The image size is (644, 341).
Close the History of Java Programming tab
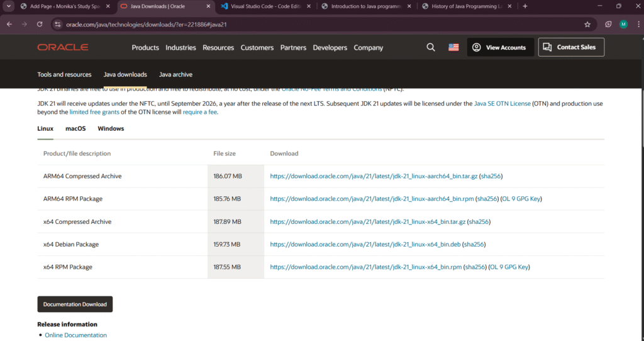coord(509,6)
